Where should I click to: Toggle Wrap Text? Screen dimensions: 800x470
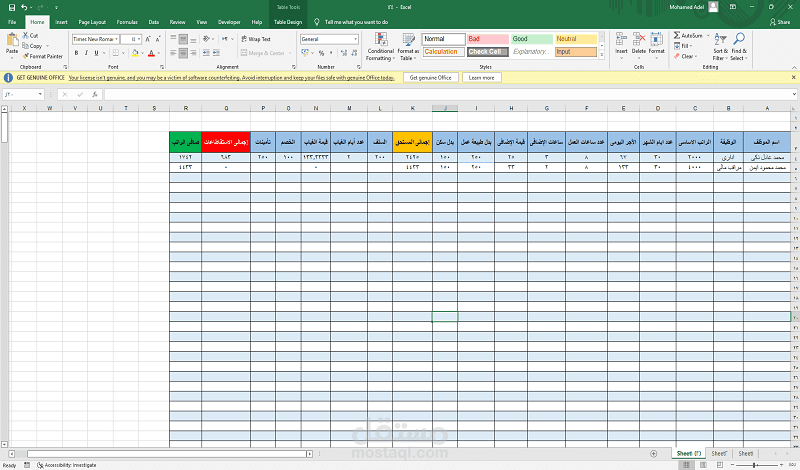256,39
